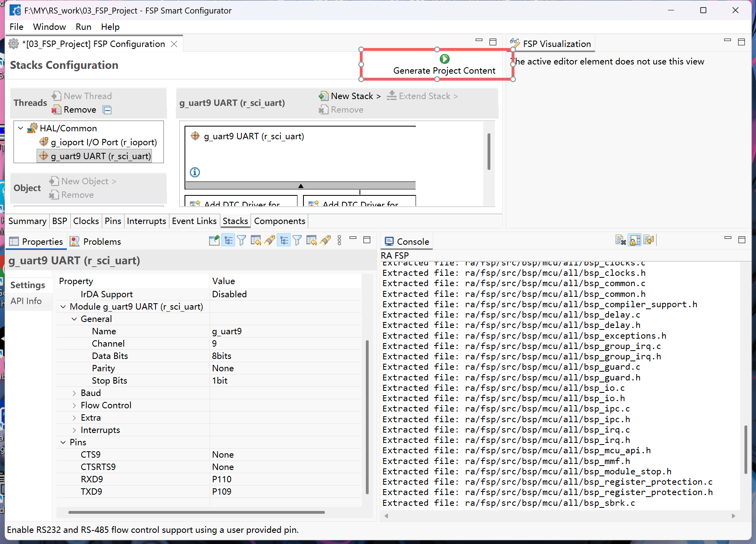Select g_uart9 UART in Threads tree
Viewport: 756px width, 544px height.
[x=95, y=156]
